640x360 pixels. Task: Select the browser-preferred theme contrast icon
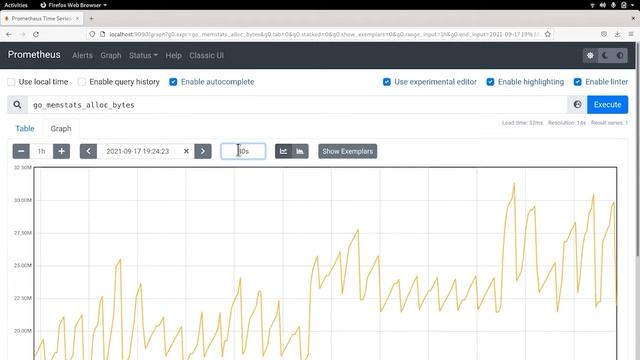[620, 56]
